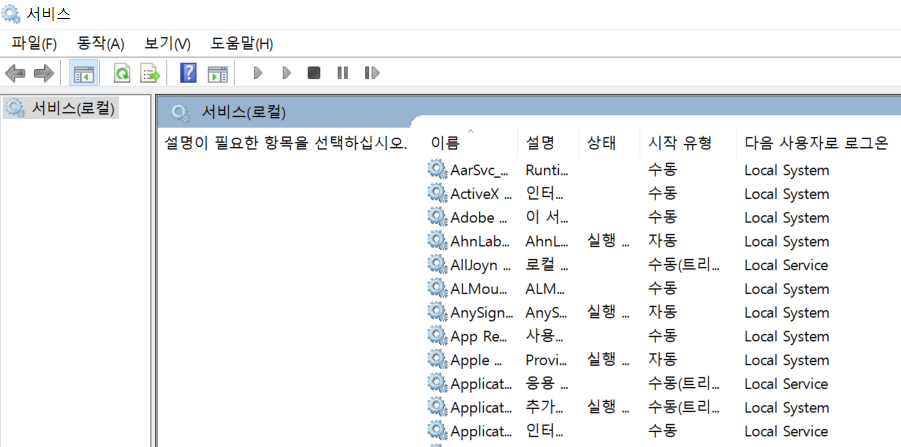This screenshot has width=901, height=447.
Task: Click the gear icon beside ActiveX service
Action: (437, 193)
